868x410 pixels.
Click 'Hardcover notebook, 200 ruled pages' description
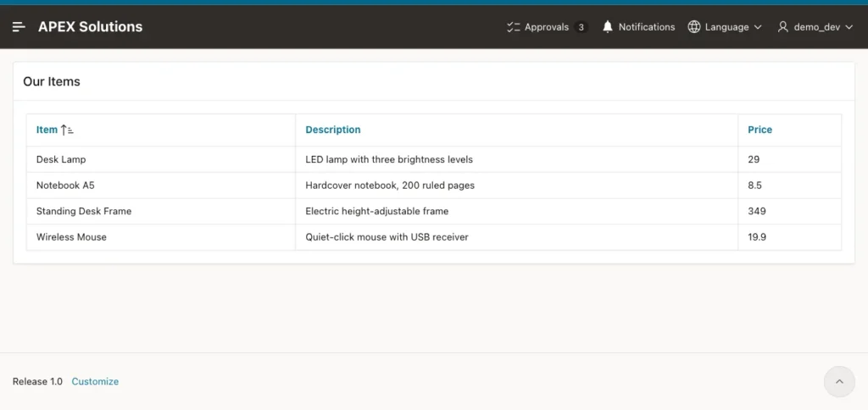pos(390,186)
